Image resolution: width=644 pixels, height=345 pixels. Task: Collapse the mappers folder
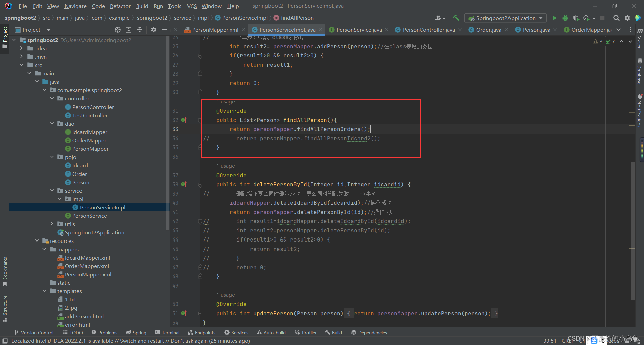coord(44,249)
